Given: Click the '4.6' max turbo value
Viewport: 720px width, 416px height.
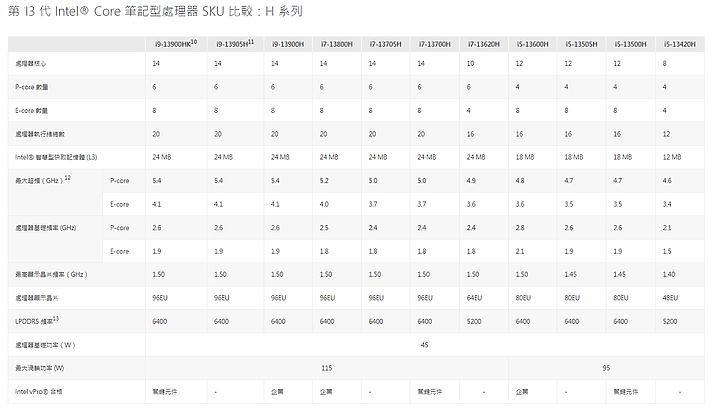Looking at the screenshot, I should [x=667, y=180].
